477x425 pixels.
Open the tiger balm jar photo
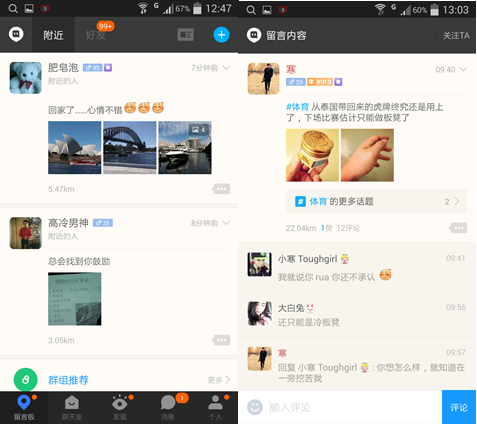tap(312, 155)
